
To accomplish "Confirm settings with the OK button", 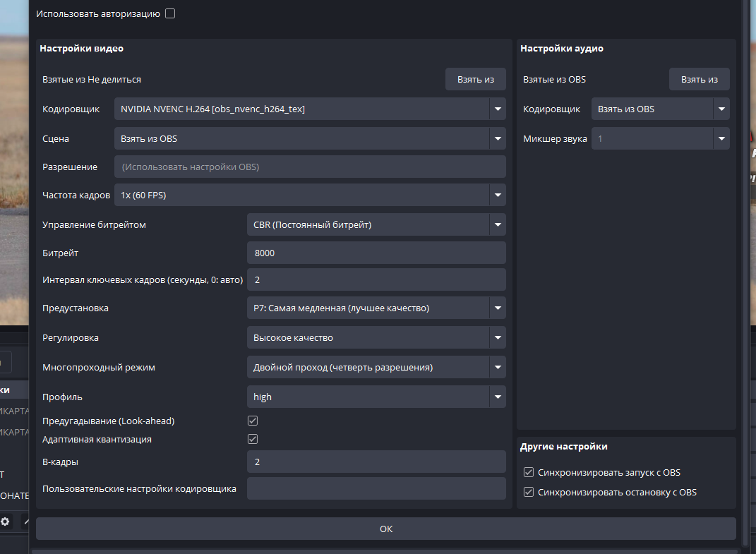I will pos(385,529).
